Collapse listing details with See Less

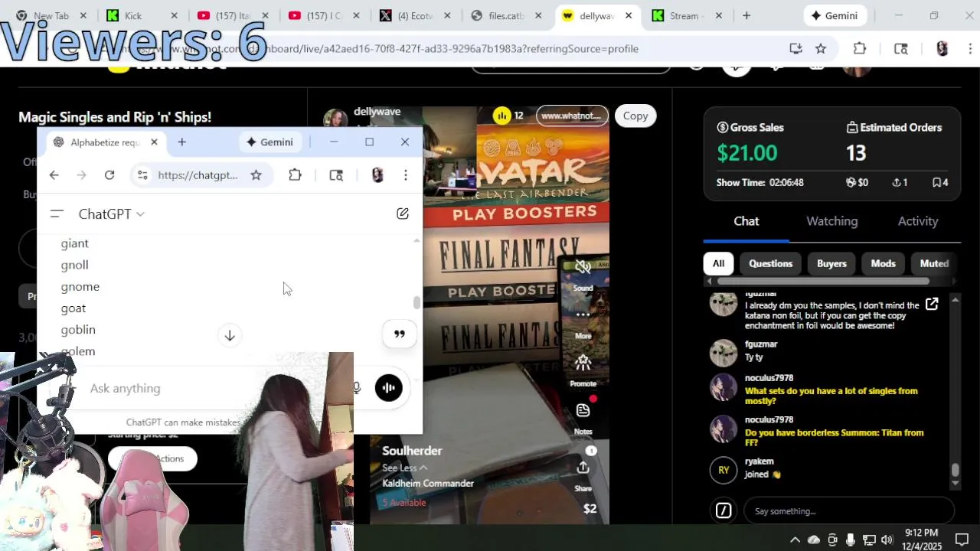tap(405, 468)
